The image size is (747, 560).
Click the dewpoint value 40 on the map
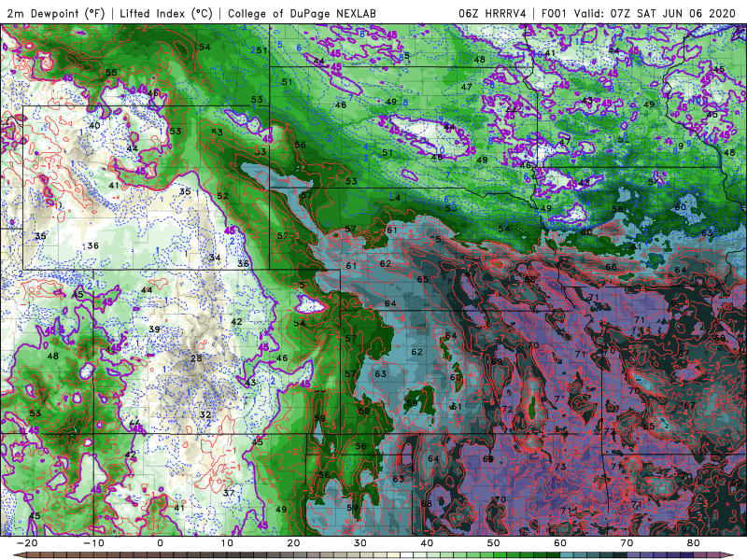coord(94,126)
